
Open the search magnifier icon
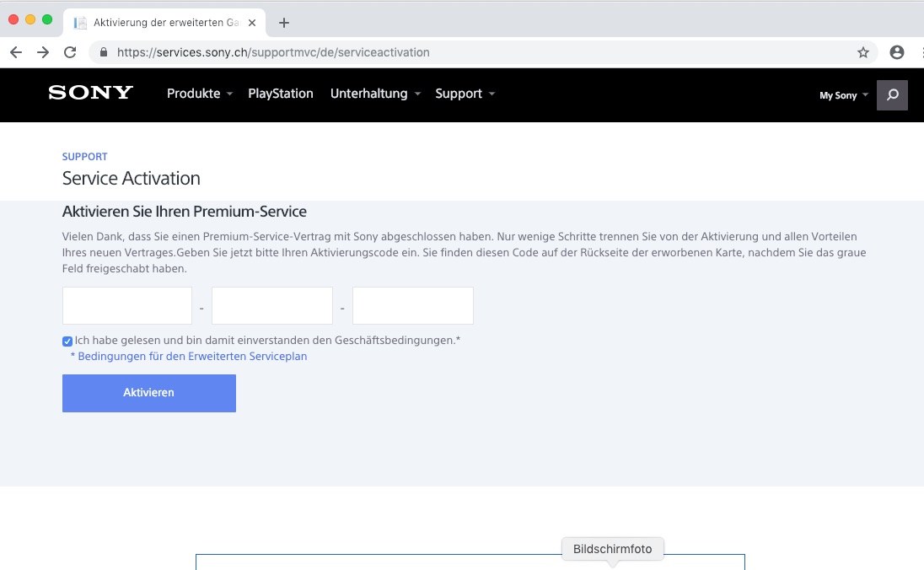coord(892,94)
